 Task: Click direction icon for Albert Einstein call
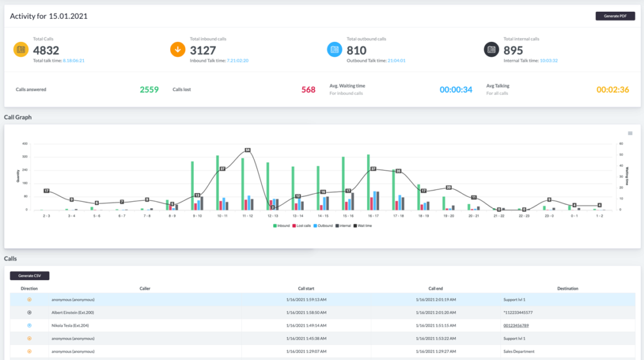[29, 312]
